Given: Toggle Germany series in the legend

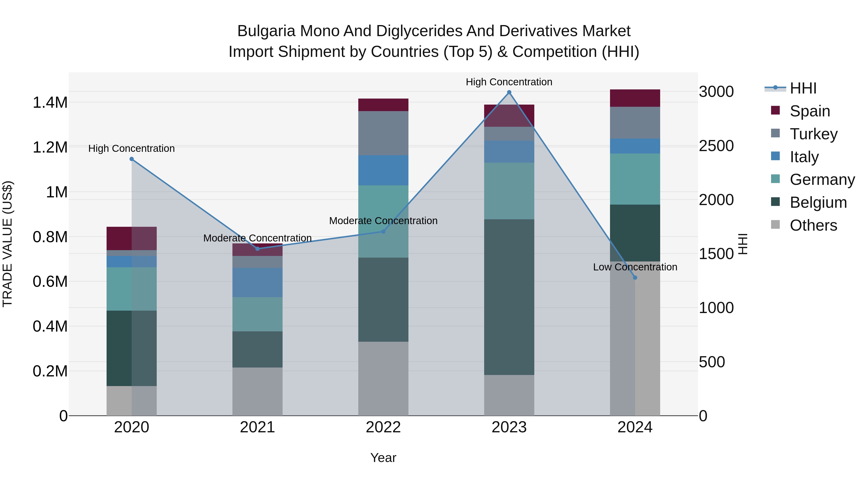Looking at the screenshot, I should pos(813,179).
